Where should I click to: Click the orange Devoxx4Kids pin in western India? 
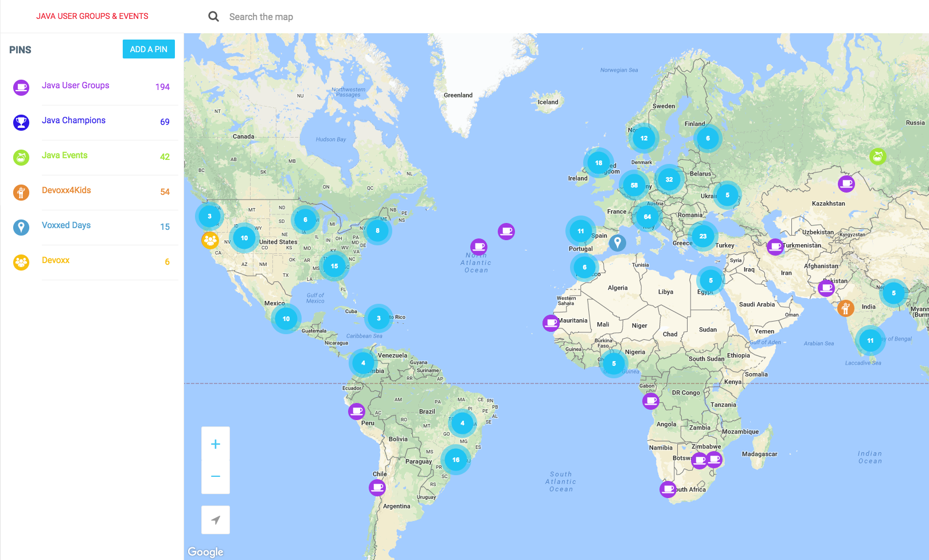[x=845, y=308]
